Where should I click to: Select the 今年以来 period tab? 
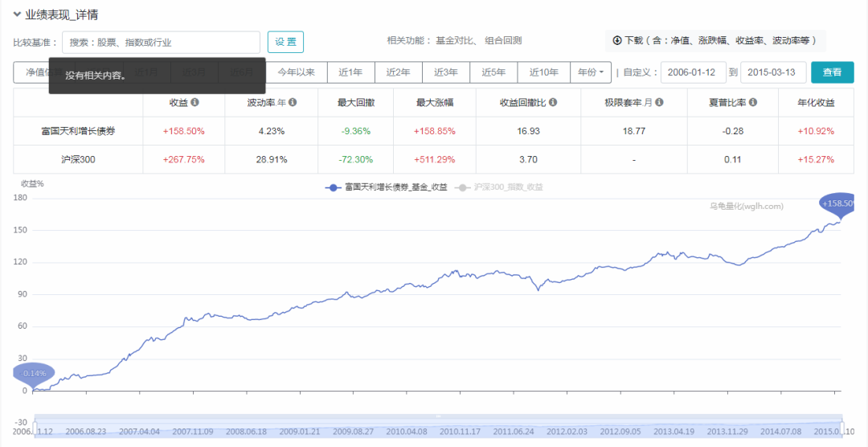pyautogui.click(x=296, y=72)
